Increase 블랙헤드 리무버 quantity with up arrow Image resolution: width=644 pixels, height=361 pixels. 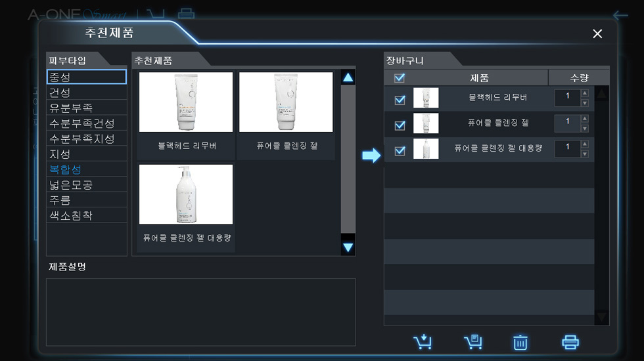tap(585, 93)
